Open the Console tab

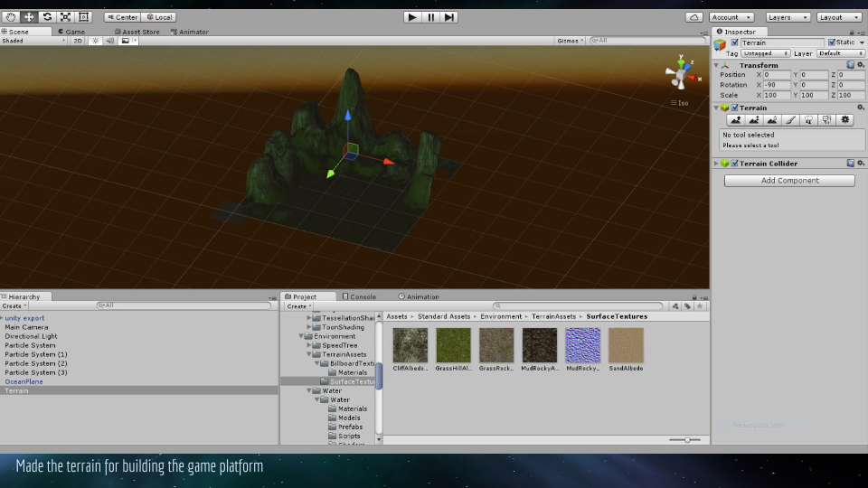click(x=362, y=296)
